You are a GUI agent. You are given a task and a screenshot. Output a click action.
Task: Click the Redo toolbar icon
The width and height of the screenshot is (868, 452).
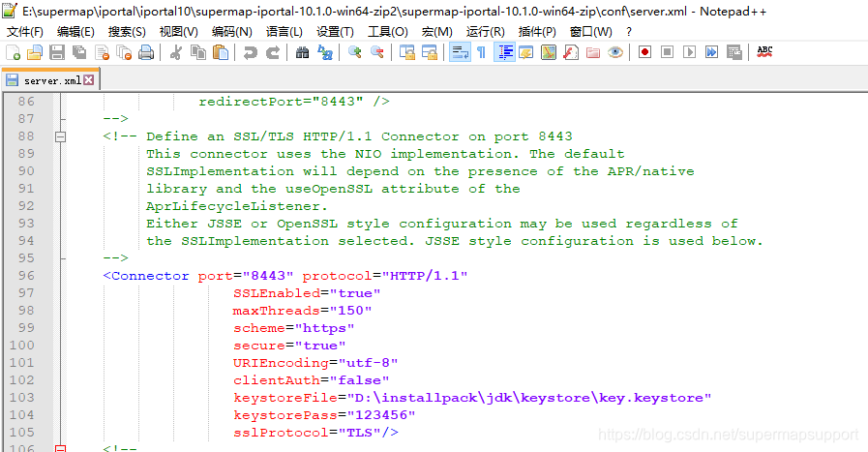click(272, 52)
